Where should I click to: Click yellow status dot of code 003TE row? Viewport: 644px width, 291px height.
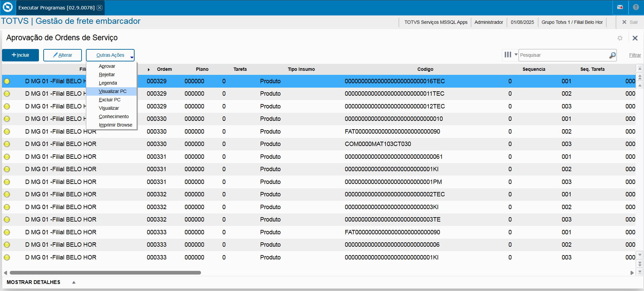pyautogui.click(x=7, y=220)
